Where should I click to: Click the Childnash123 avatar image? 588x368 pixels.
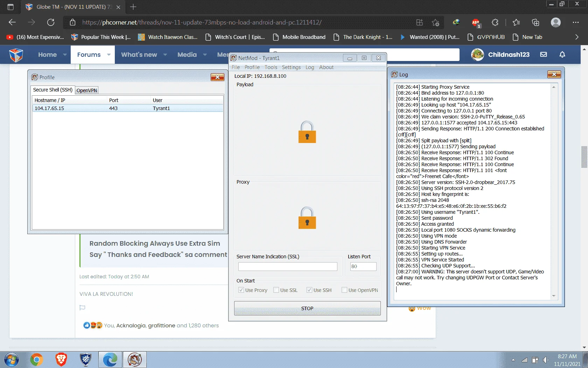[x=477, y=54]
